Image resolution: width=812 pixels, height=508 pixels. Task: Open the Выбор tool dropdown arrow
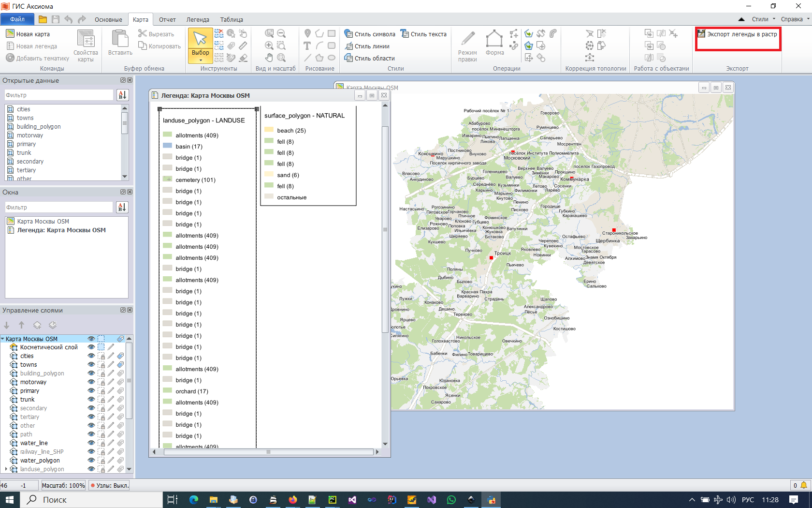(200, 60)
